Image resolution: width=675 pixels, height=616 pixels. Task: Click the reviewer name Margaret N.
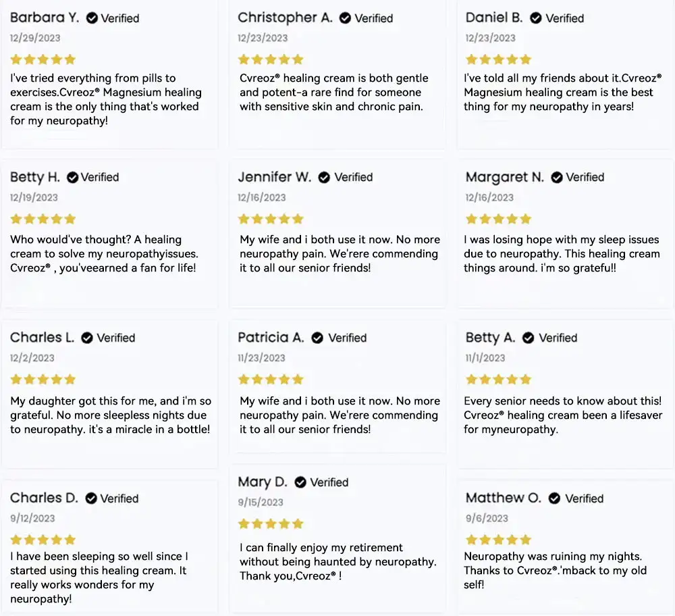pos(504,178)
